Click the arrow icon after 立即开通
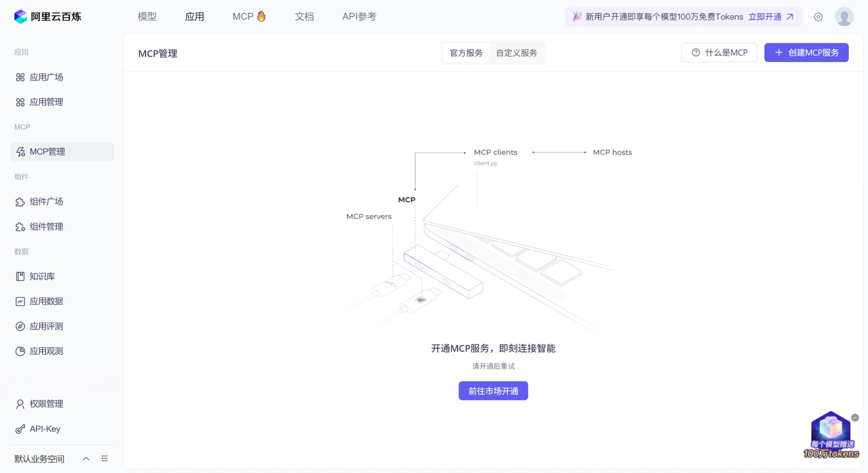 [790, 17]
